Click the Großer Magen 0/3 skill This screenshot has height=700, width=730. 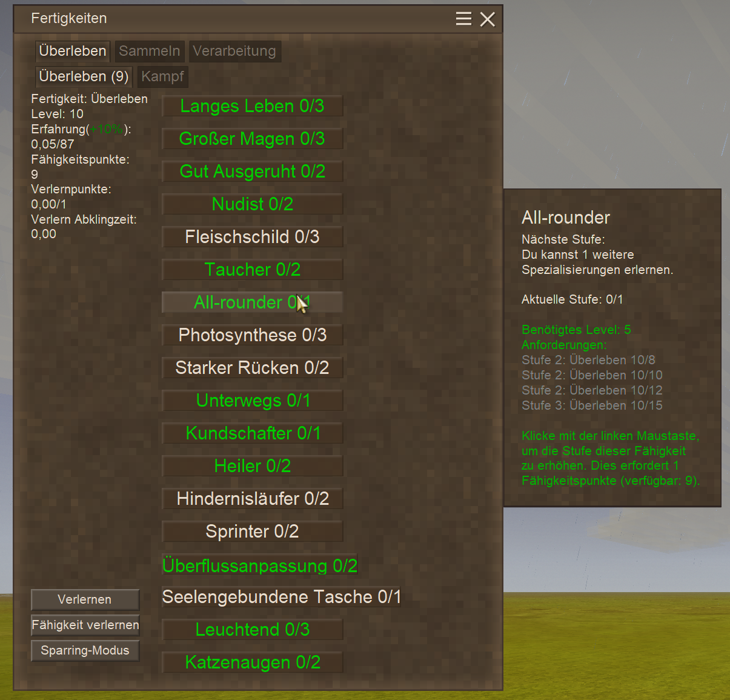[252, 139]
